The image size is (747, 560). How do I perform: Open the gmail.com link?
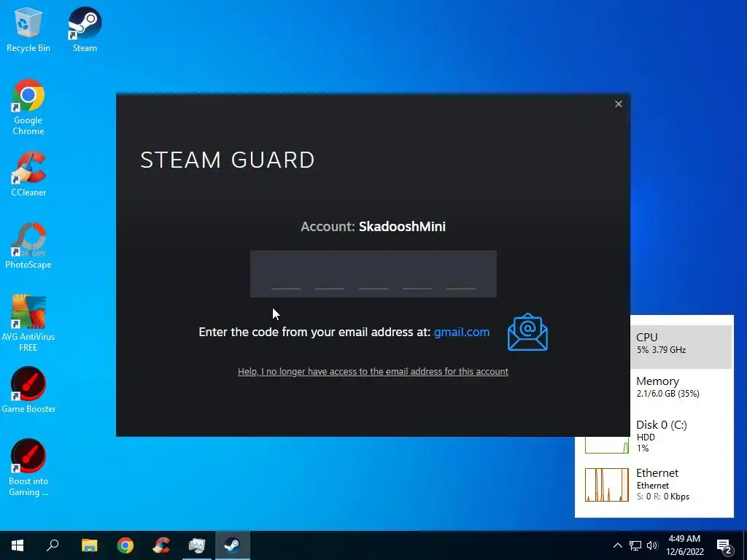click(x=462, y=332)
